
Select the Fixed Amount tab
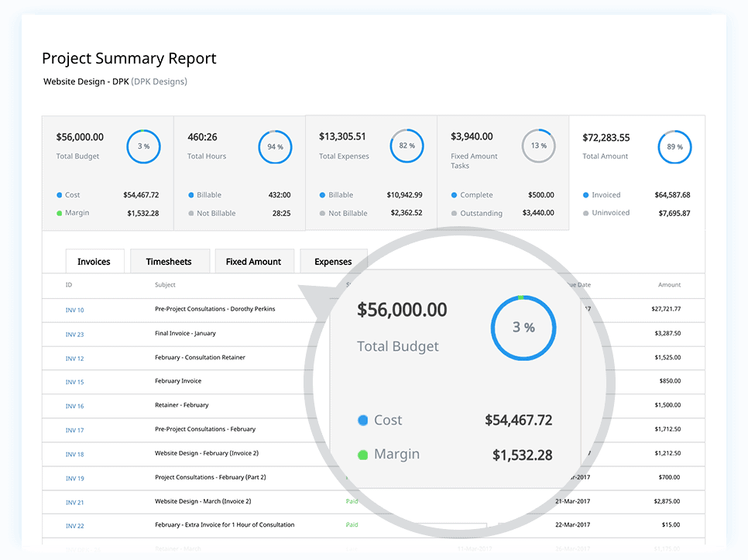pos(253,262)
